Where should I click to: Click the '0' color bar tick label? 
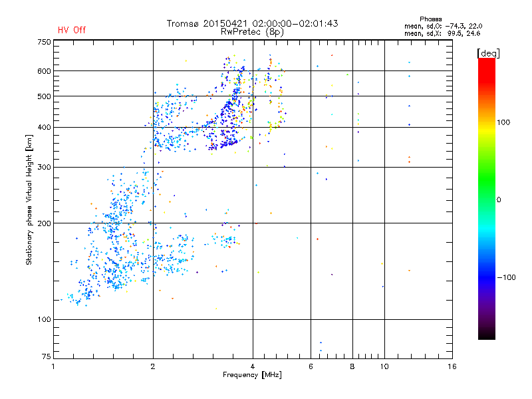(x=499, y=200)
